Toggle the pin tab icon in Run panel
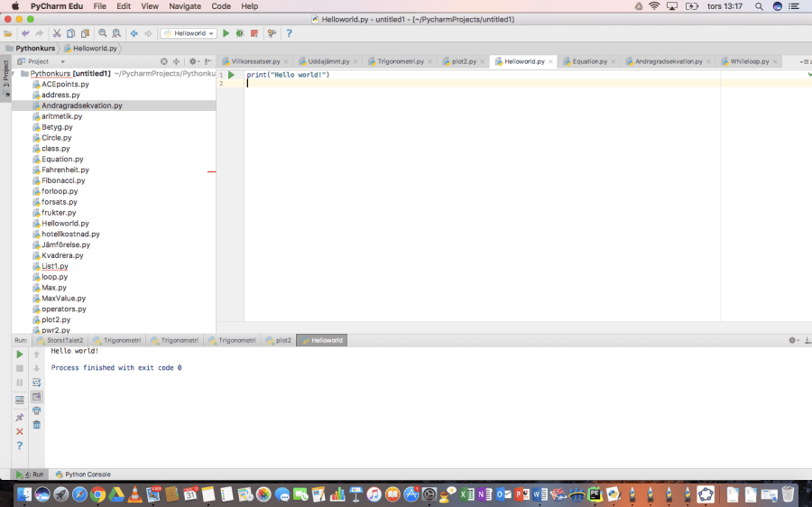812x507 pixels. point(19,418)
